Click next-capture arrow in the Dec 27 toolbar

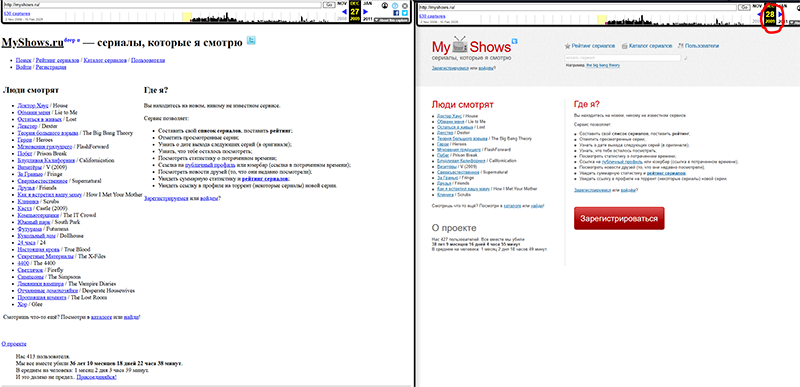pyautogui.click(x=365, y=11)
